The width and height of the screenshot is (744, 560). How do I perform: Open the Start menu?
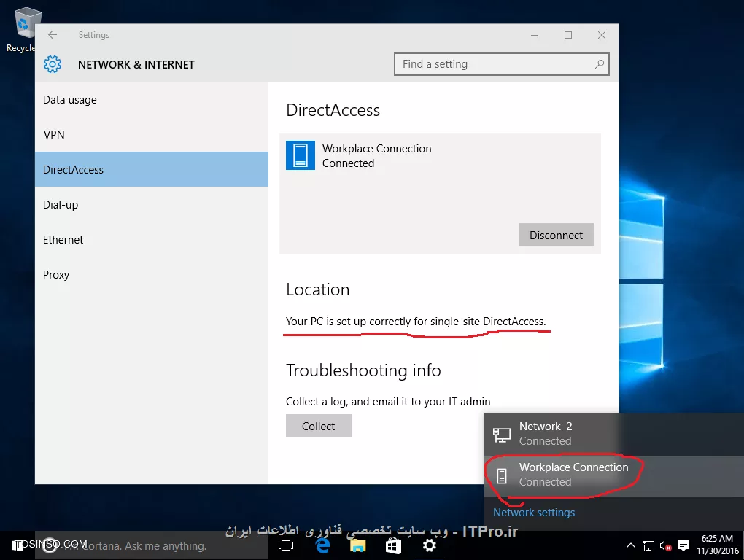click(x=17, y=545)
